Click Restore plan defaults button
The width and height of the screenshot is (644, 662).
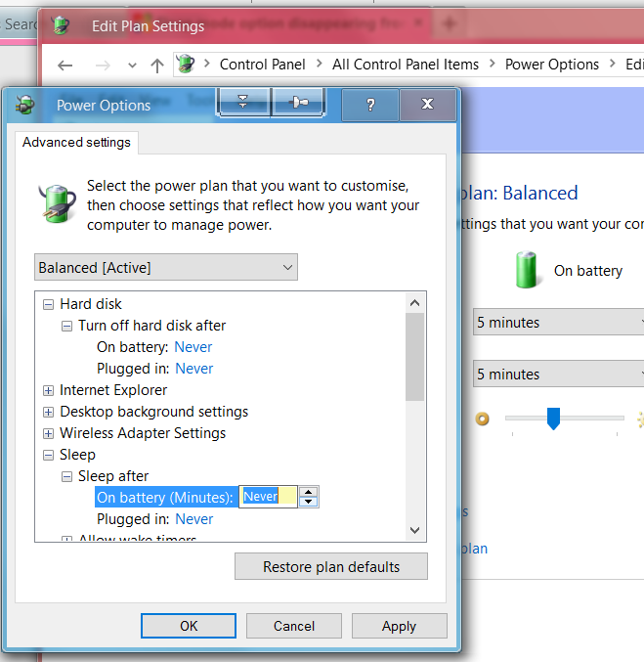pyautogui.click(x=331, y=566)
